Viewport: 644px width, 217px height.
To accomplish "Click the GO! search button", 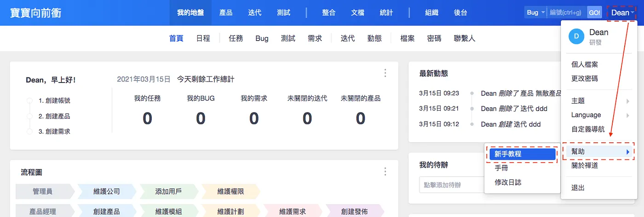I will (594, 12).
